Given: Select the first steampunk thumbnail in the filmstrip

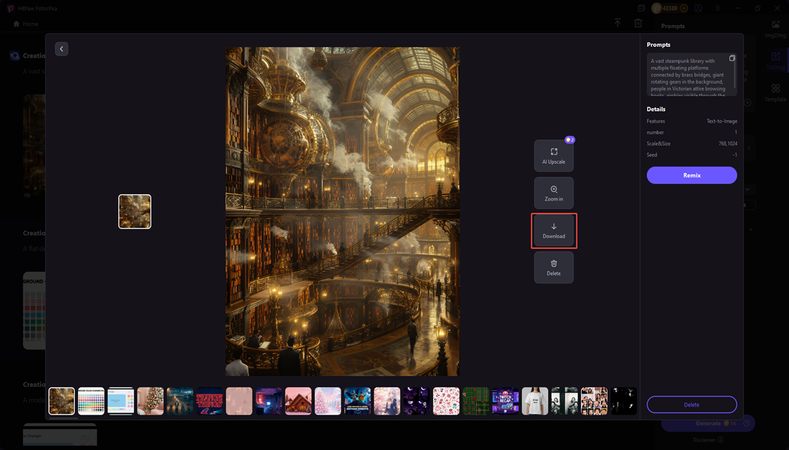Looking at the screenshot, I should pyautogui.click(x=62, y=401).
